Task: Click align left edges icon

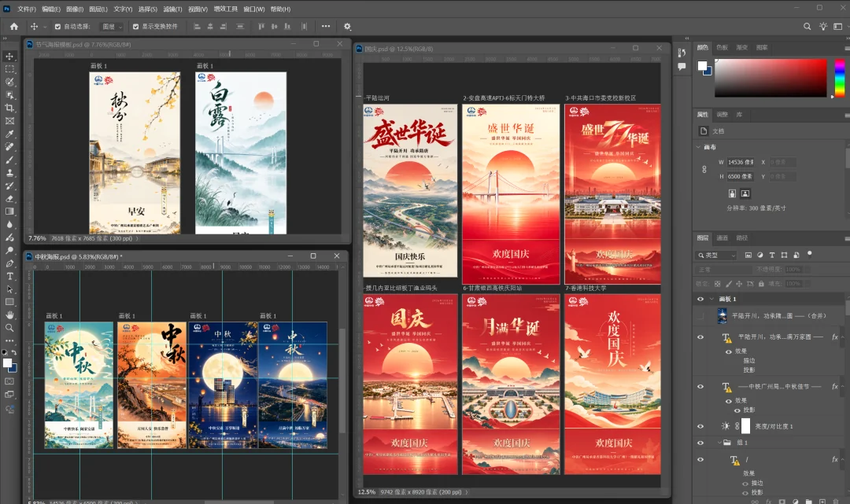Action: point(198,26)
